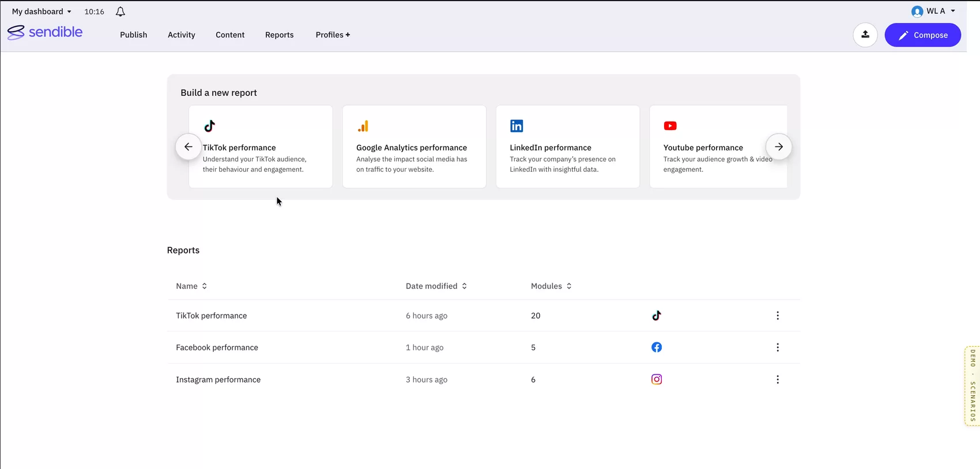Click the TikTok icon in report builder card
The height and width of the screenshot is (469, 980).
[x=210, y=126]
